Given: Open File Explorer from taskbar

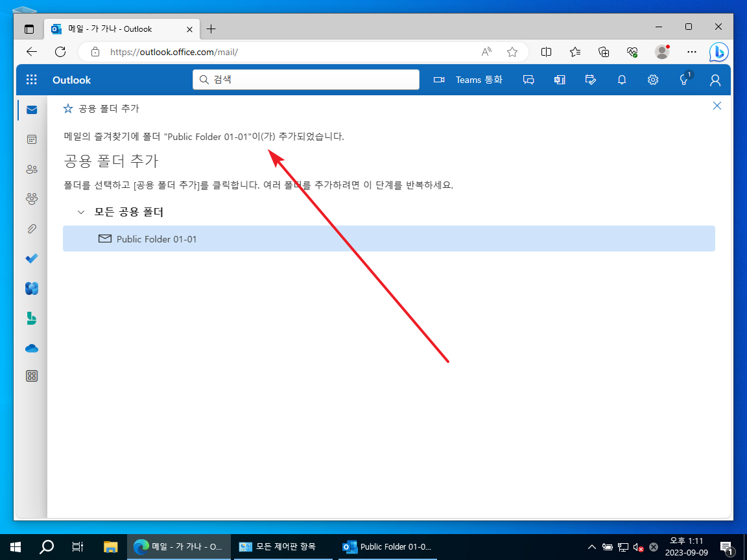Looking at the screenshot, I should coord(110,546).
